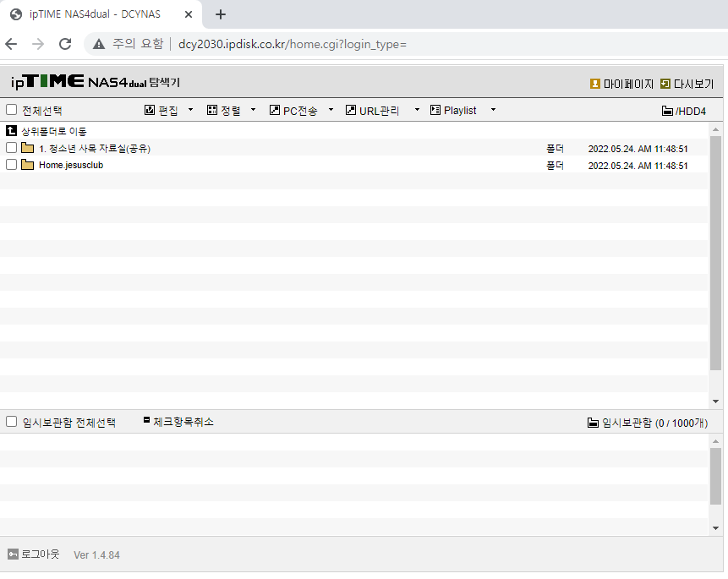The image size is (728, 579).
Task: Open the 1. 청소년 사목 자료실(공유) folder link
Action: pyautogui.click(x=95, y=149)
